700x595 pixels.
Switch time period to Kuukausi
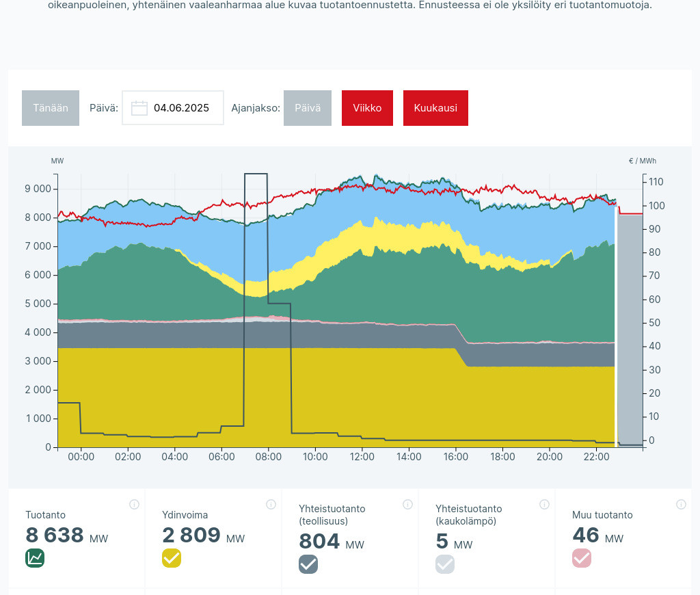click(435, 108)
